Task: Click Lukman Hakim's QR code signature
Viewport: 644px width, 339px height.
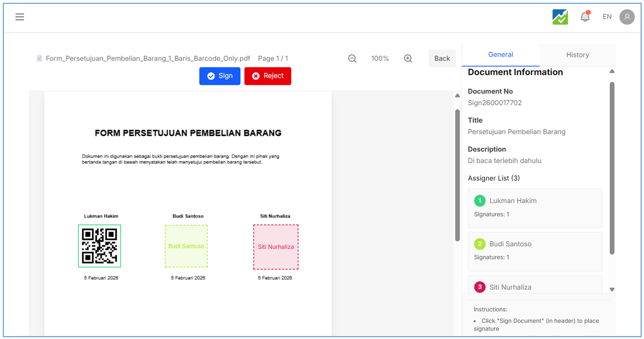Action: click(x=100, y=246)
